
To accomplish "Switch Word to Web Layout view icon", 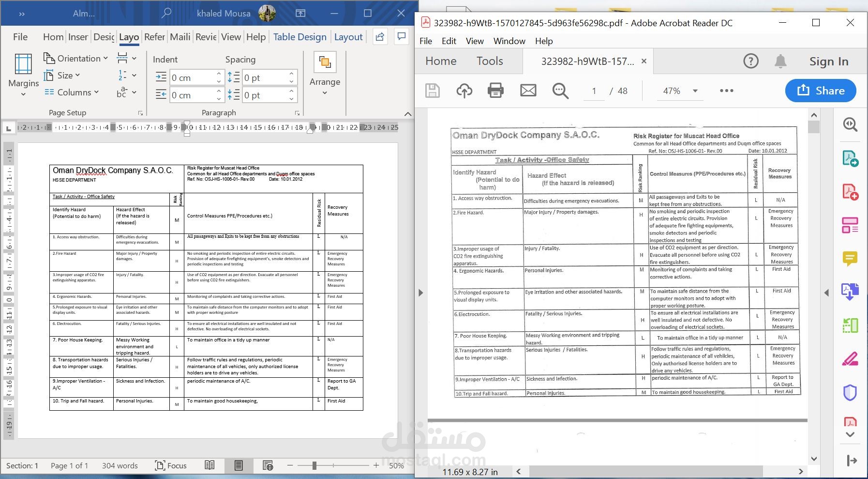I will pyautogui.click(x=268, y=465).
